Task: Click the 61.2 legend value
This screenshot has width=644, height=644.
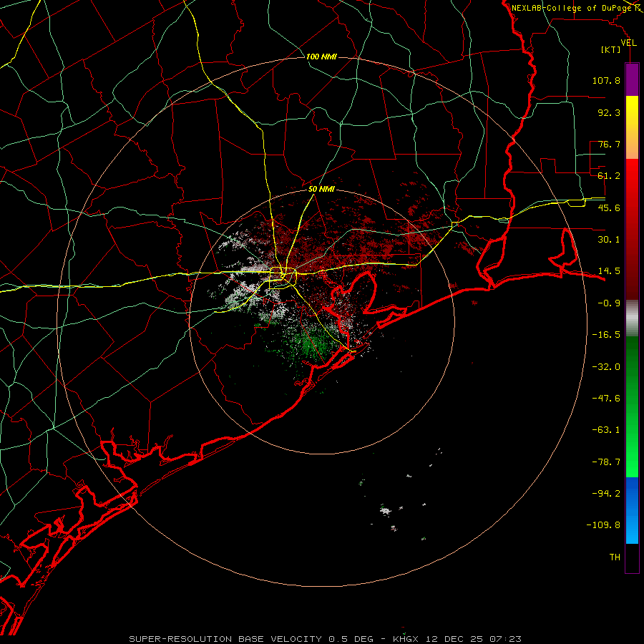Action: click(x=609, y=176)
